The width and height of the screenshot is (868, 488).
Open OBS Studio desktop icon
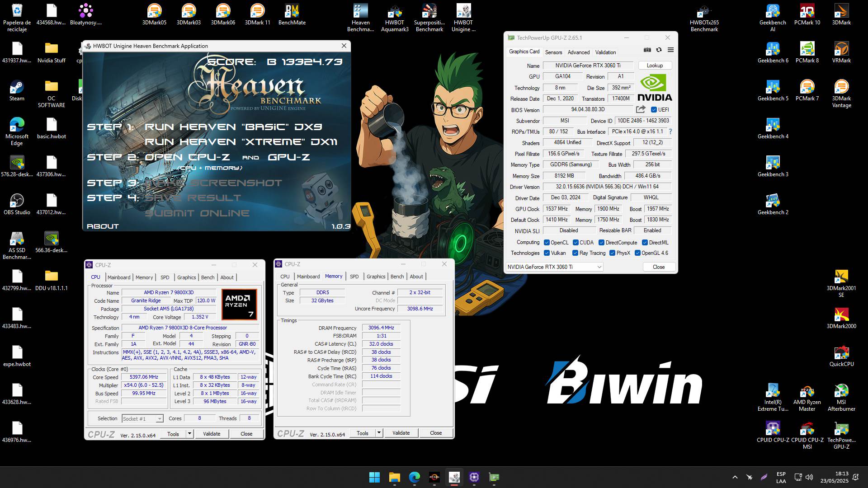[17, 204]
